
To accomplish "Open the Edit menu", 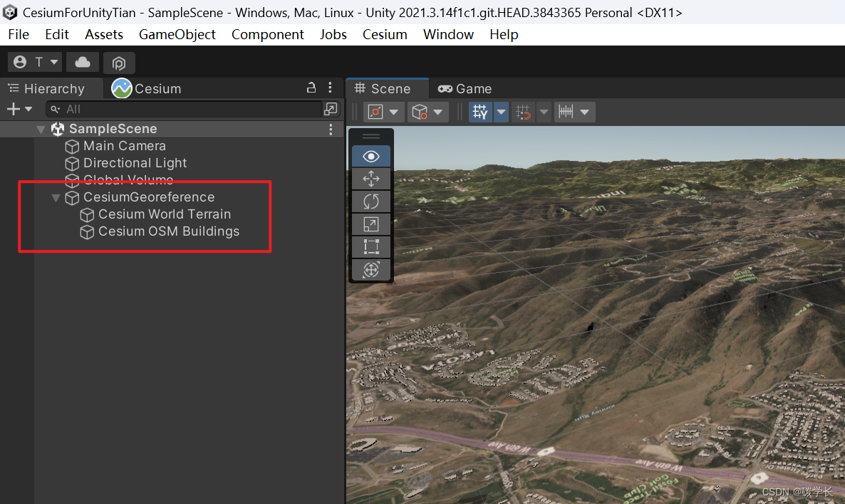I will pos(56,34).
